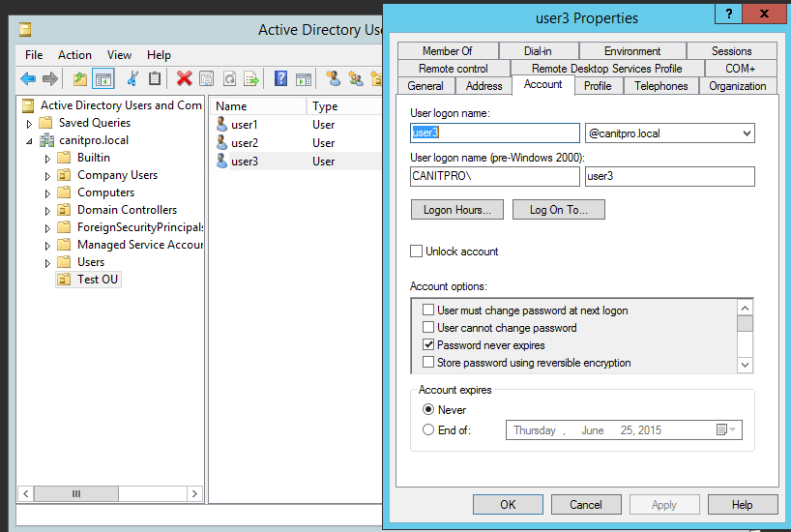Screen dimensions: 791x532
Task: Click the Help button in dialog
Action: pos(743,504)
